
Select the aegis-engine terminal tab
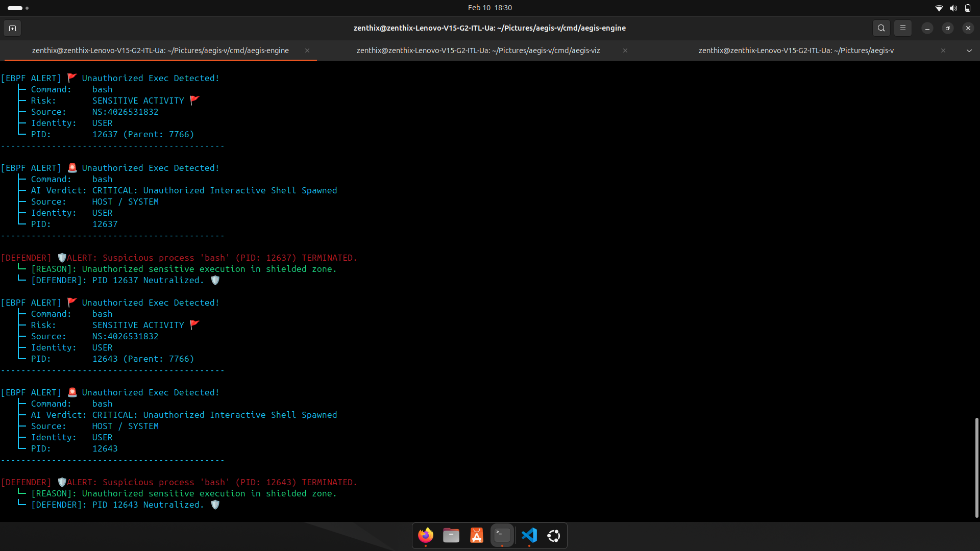pyautogui.click(x=160, y=51)
